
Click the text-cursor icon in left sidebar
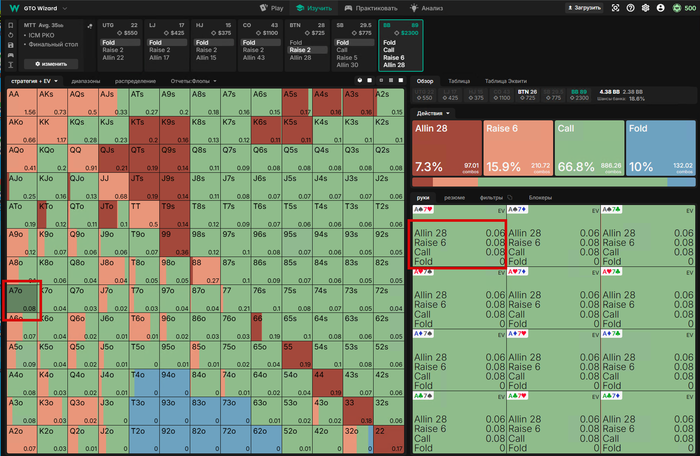coord(11,65)
